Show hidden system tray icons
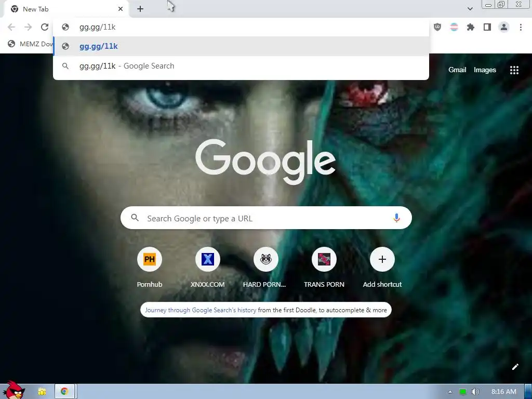The image size is (532, 399). click(450, 392)
